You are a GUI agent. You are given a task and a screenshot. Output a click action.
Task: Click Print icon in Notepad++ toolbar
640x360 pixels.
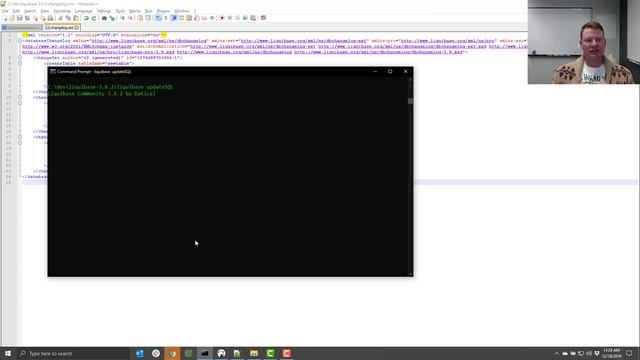coord(50,18)
